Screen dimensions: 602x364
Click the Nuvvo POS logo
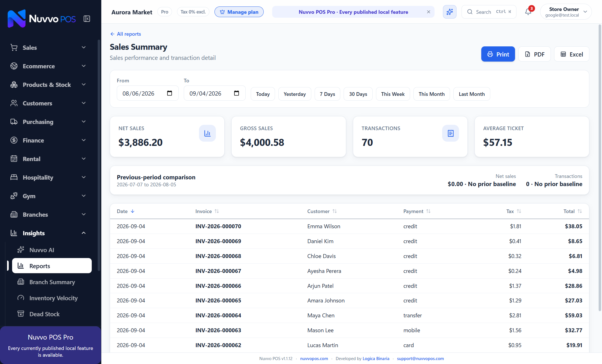click(x=42, y=19)
